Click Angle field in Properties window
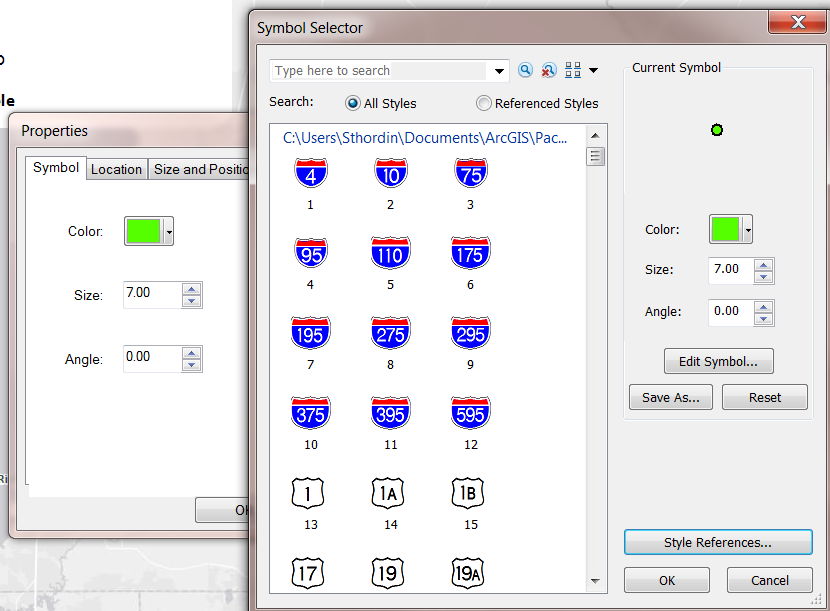 coord(152,358)
